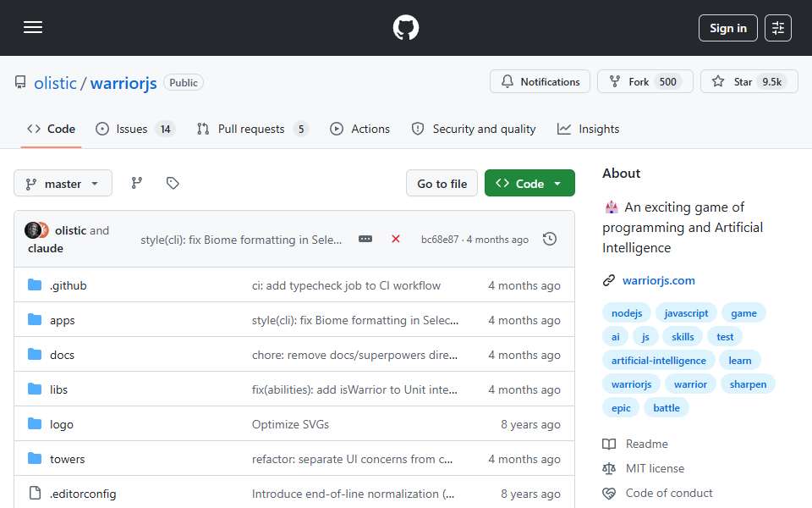Select the warrior topic tag

tap(690, 384)
